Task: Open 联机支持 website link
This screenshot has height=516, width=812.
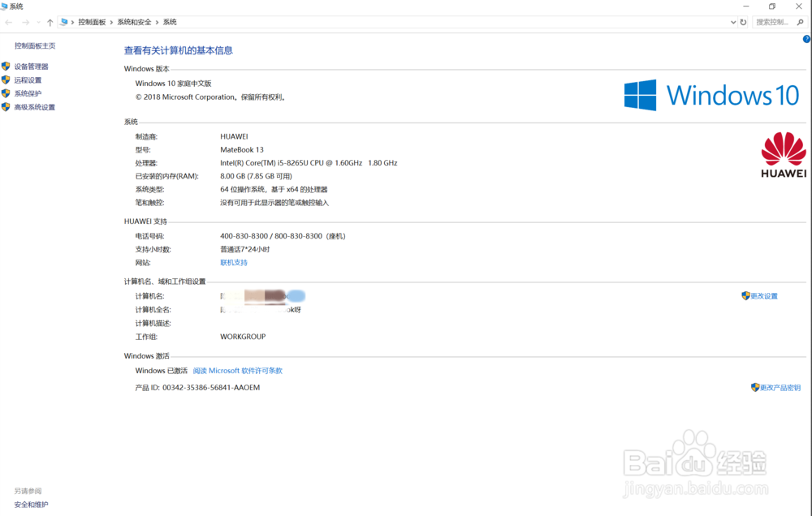Action: (234, 262)
